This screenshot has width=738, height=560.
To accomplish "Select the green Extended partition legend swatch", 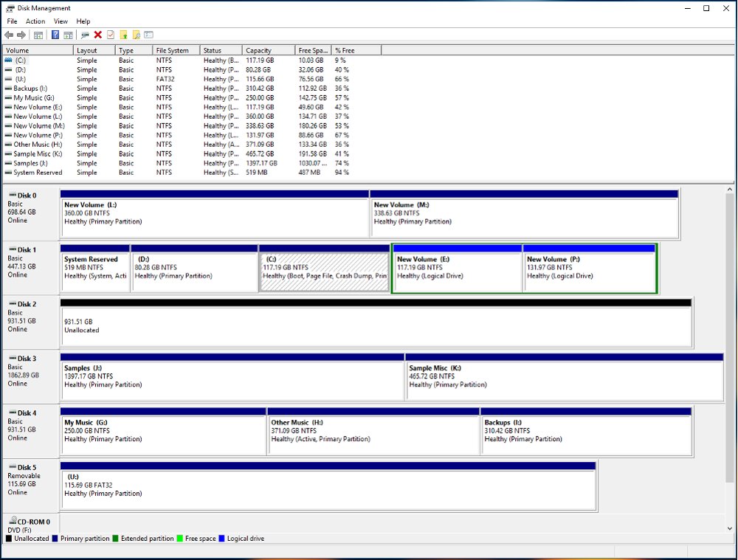I will pos(115,539).
